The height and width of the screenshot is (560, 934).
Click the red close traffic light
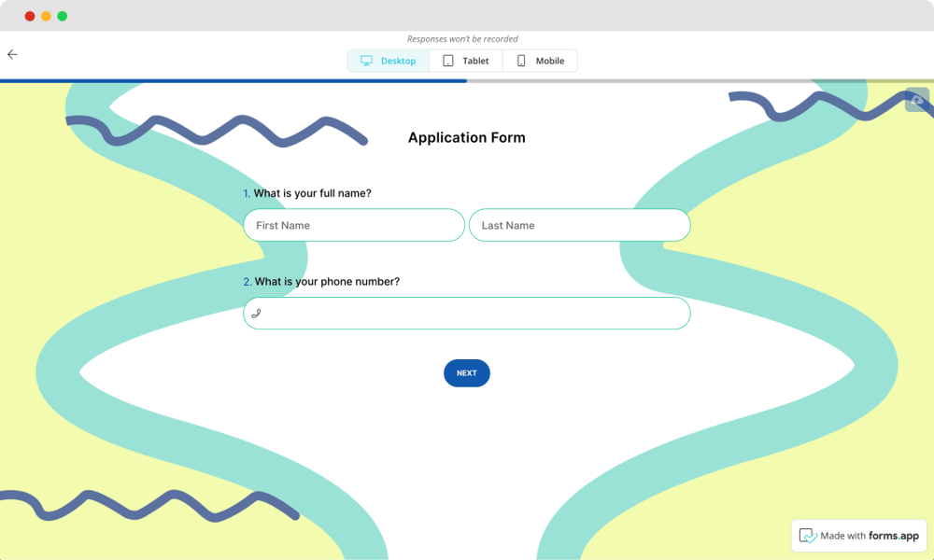click(30, 16)
